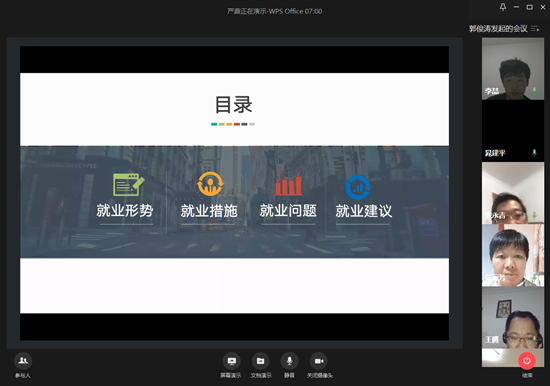This screenshot has height=386, width=550.
Task: End the meeting with red power button
Action: [x=527, y=361]
